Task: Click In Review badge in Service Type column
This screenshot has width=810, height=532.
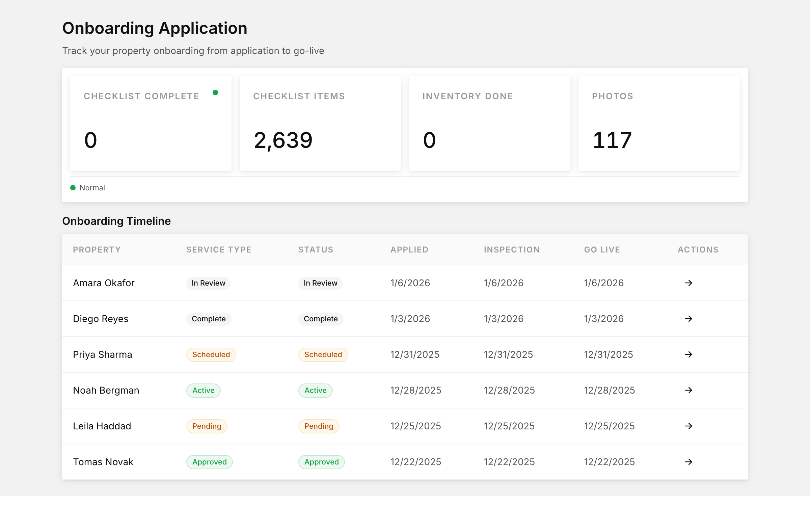Action: [x=208, y=283]
